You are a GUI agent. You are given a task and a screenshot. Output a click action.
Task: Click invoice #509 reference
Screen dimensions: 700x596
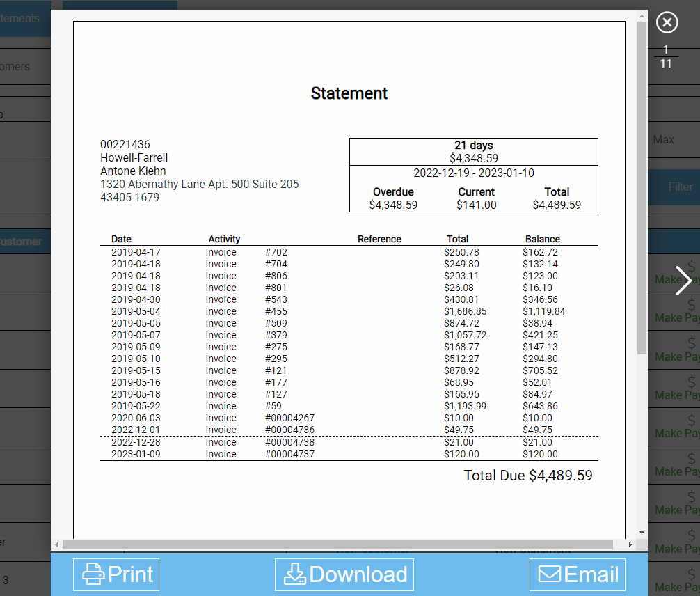coord(276,324)
